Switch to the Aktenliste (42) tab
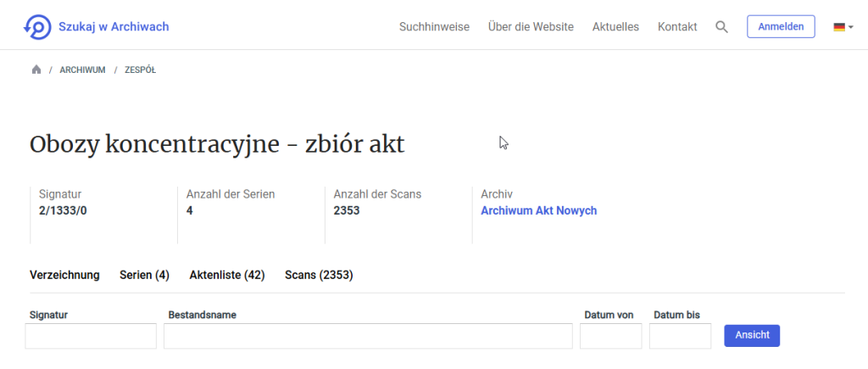 tap(227, 275)
